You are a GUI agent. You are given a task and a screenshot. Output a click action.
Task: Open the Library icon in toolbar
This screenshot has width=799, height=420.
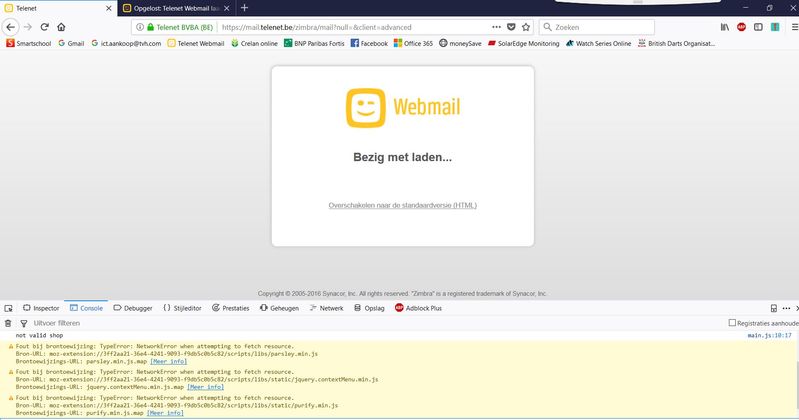[725, 27]
